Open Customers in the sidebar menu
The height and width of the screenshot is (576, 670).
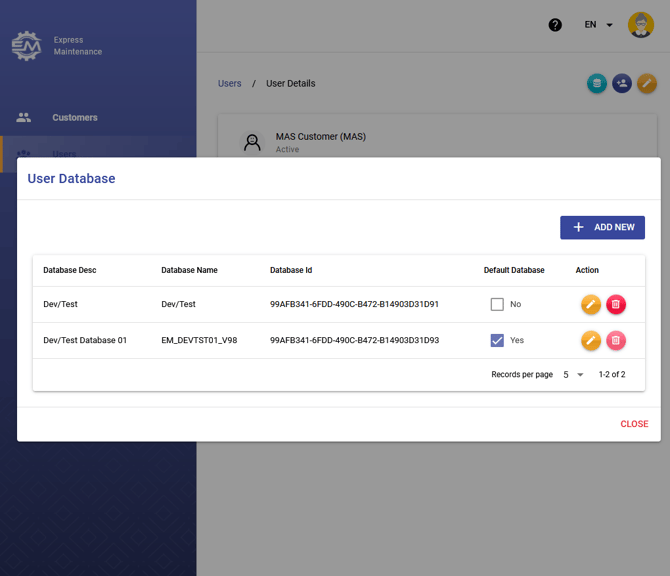coord(75,118)
